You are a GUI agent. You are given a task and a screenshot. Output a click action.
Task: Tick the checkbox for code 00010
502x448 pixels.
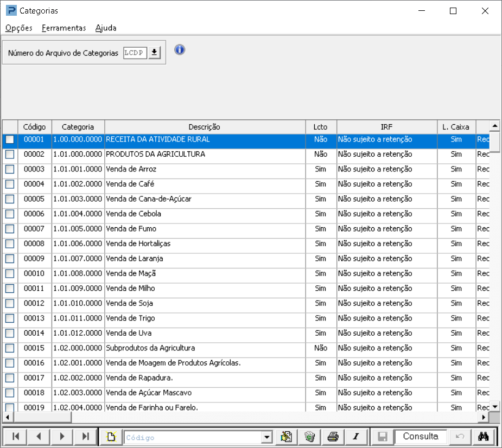[10, 273]
